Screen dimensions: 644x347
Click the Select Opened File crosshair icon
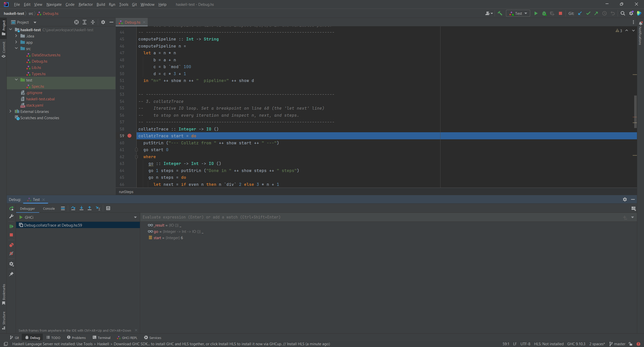76,22
